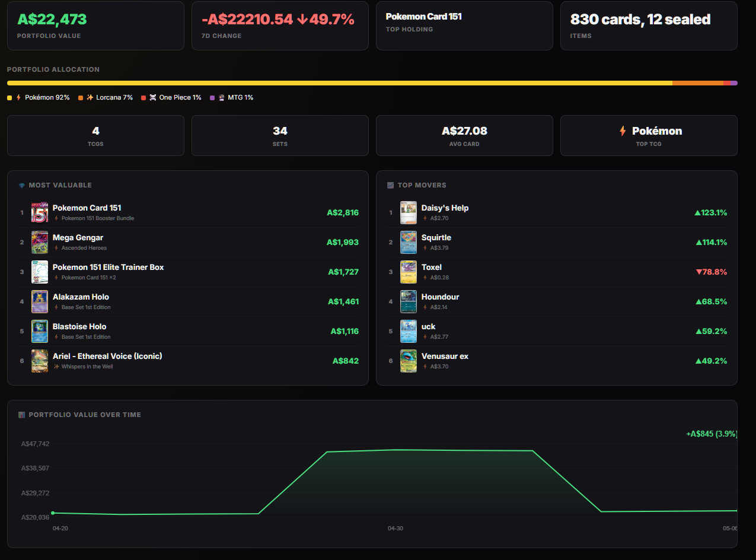Click the A$2,816 value for Pokemon Card 151
The height and width of the screenshot is (560, 756).
(343, 212)
